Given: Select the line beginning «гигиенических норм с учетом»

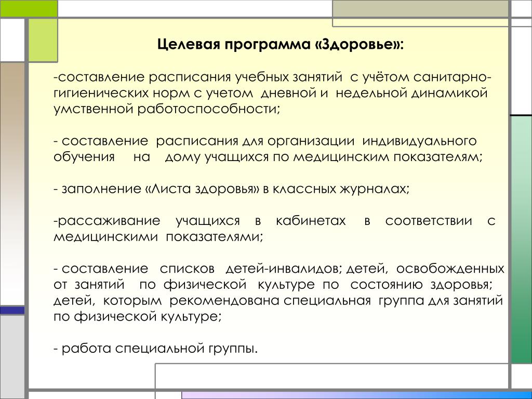Looking at the screenshot, I should pos(271,94).
